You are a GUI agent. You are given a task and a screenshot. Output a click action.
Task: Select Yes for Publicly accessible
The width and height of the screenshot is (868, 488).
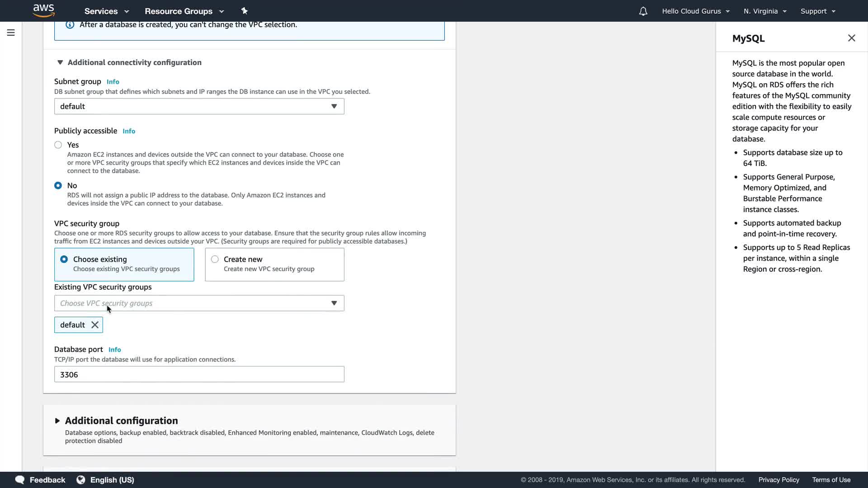(58, 145)
